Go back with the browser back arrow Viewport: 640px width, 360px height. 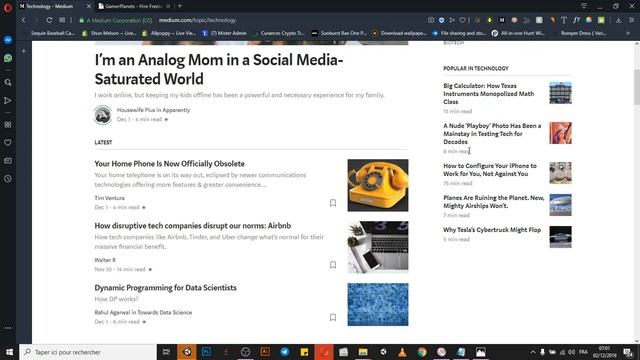(x=24, y=20)
